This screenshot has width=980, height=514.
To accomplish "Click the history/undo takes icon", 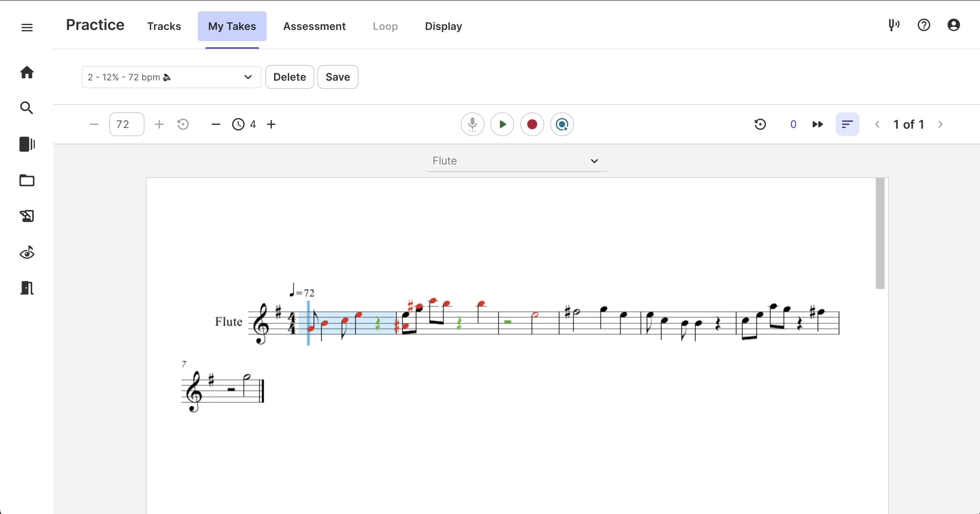I will 760,125.
